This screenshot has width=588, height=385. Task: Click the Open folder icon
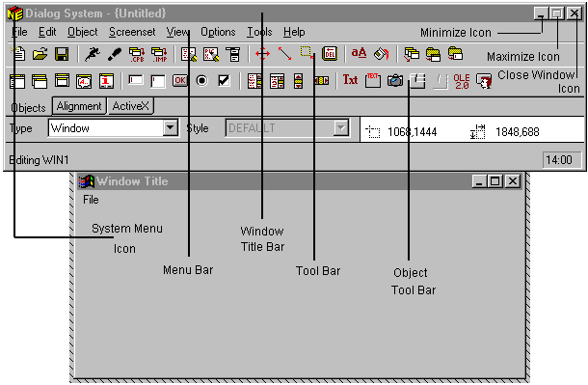click(x=40, y=54)
